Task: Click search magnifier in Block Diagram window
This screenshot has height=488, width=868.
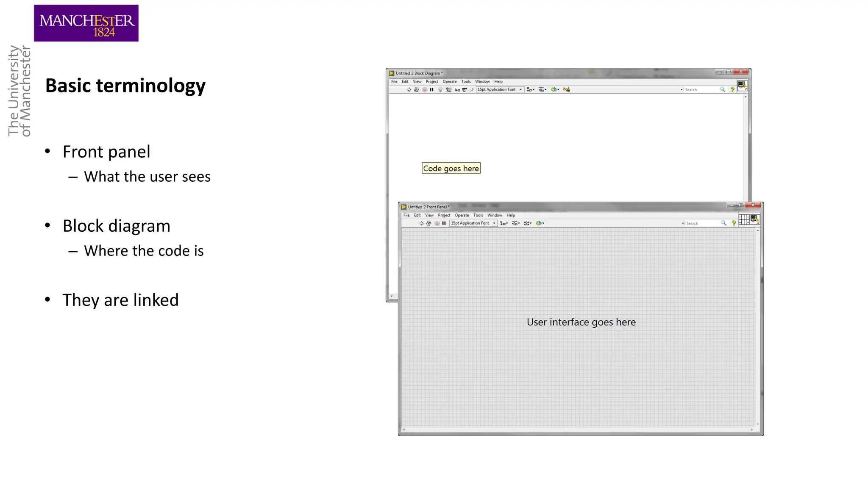Action: click(722, 89)
